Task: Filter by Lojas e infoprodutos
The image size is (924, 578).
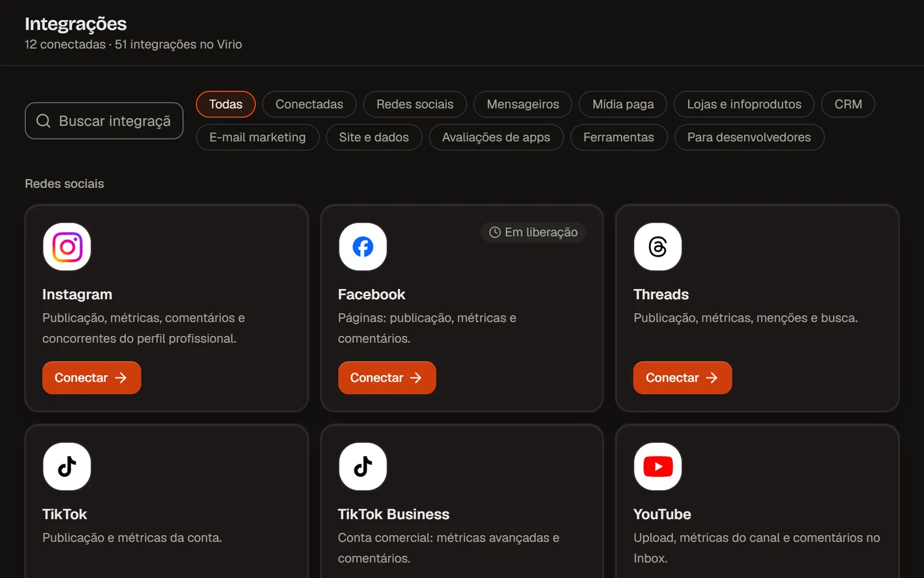Action: [744, 104]
